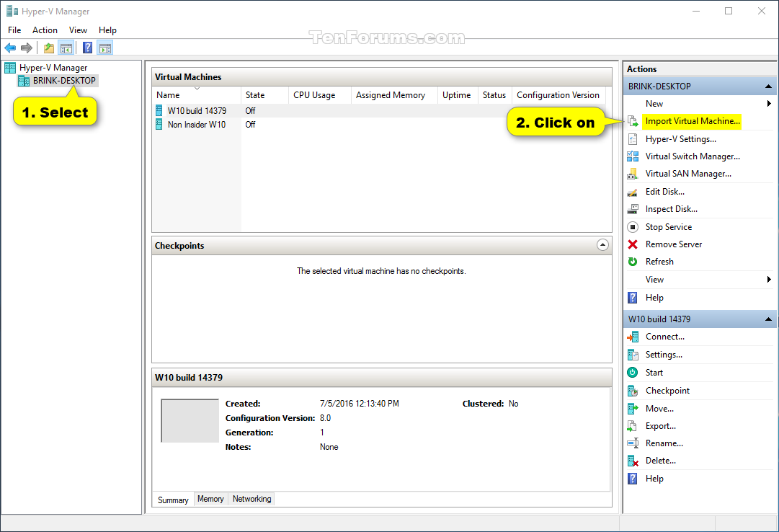Viewport: 779px width, 532px height.
Task: Open the File menu
Action: 14,30
